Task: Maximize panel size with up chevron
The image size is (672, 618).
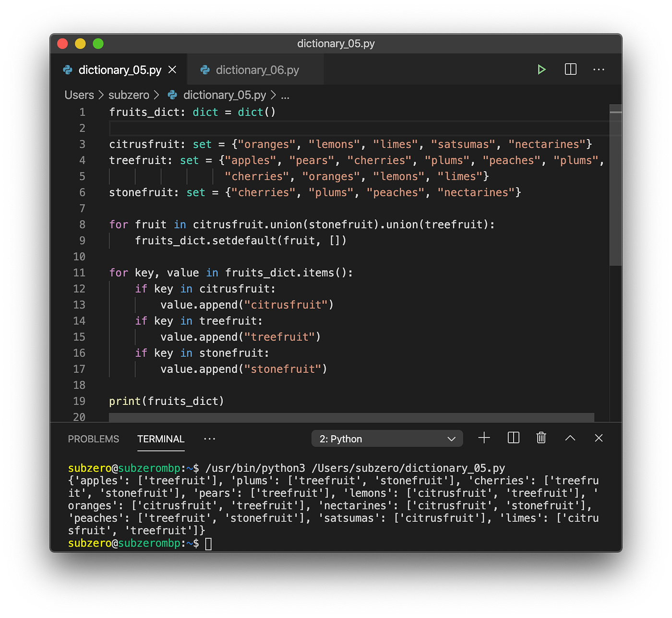Action: [x=570, y=438]
